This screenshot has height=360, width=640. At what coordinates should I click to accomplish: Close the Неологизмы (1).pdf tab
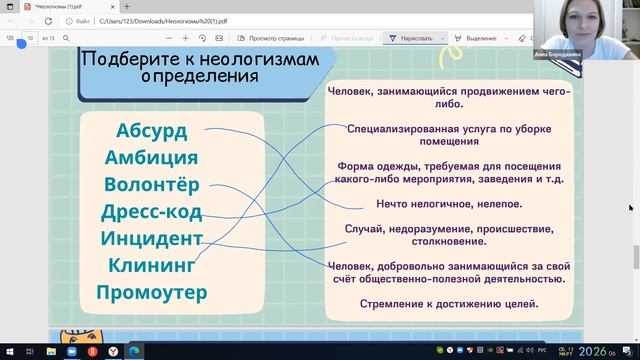coord(113,7)
